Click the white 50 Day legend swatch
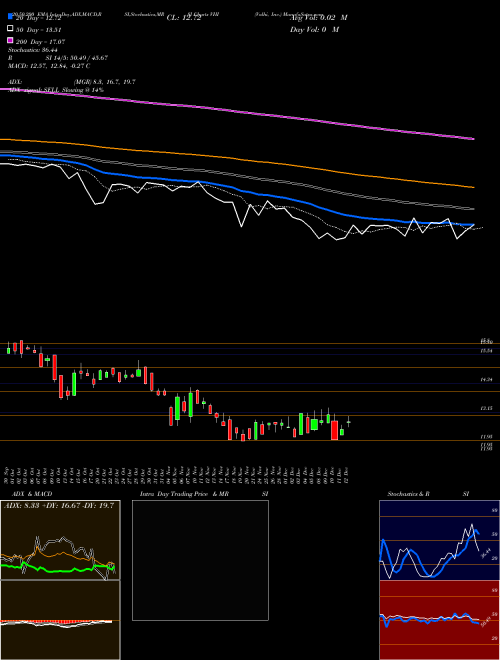Image resolution: width=500 pixels, height=660 pixels. pos(10,29)
